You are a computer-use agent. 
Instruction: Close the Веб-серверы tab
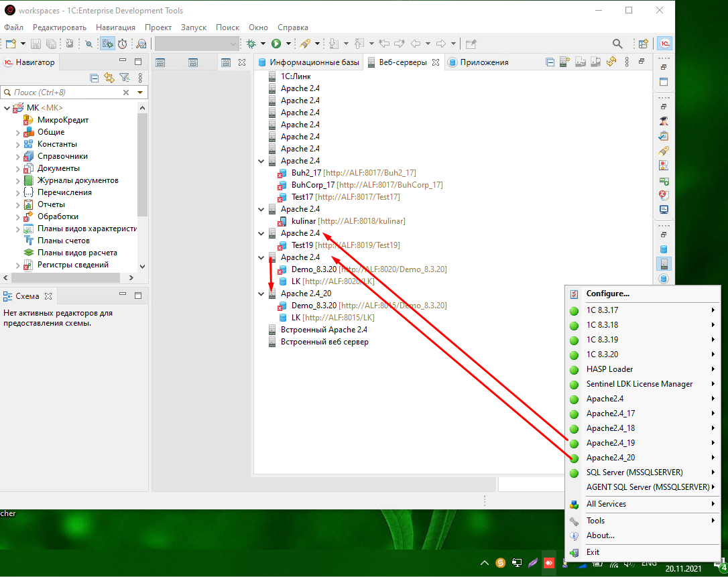click(x=436, y=62)
